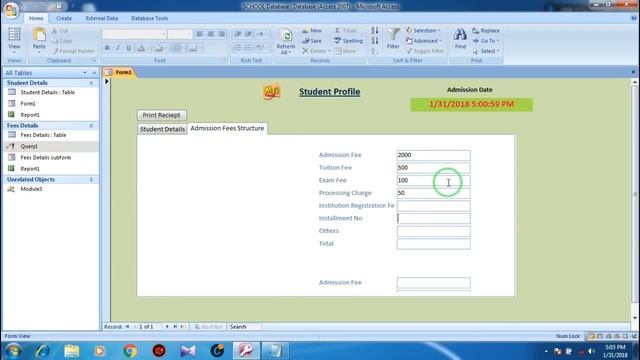Open the More records dropdown

[x=347, y=51]
